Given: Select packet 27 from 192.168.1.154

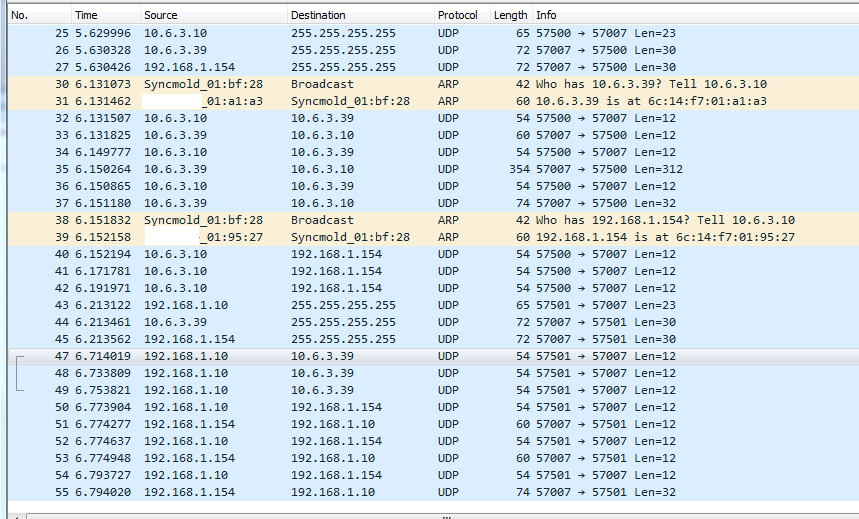Looking at the screenshot, I should click(x=433, y=67).
